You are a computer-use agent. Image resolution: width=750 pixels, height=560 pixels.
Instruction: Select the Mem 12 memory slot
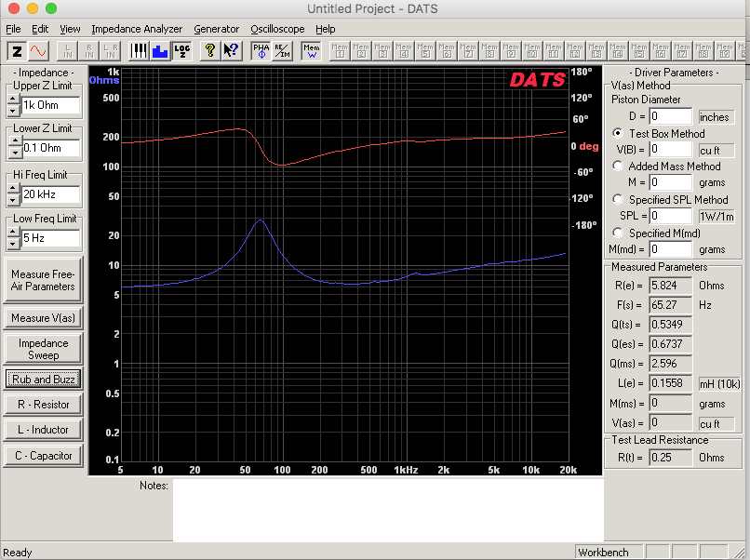pyautogui.click(x=575, y=50)
